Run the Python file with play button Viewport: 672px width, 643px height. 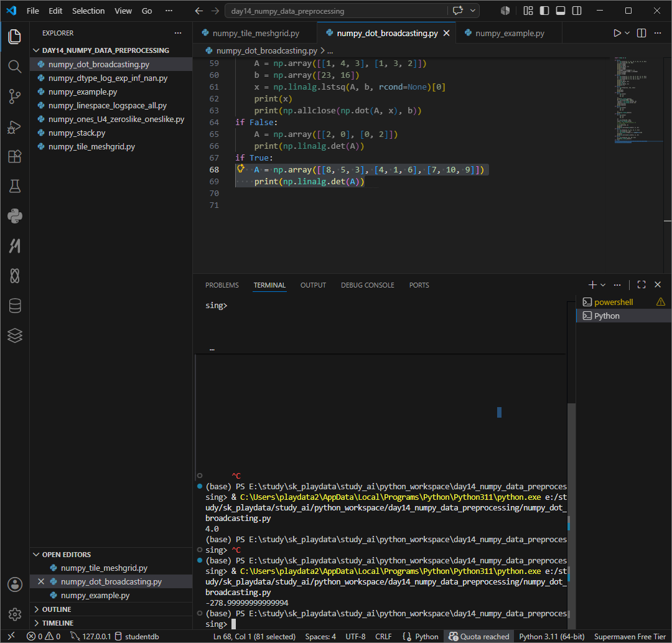point(617,33)
